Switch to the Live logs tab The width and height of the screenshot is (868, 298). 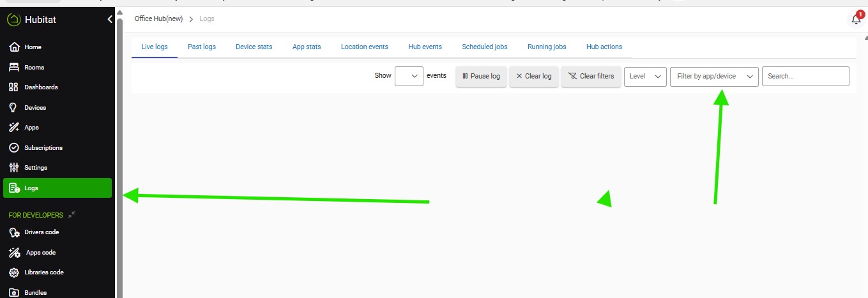tap(155, 47)
